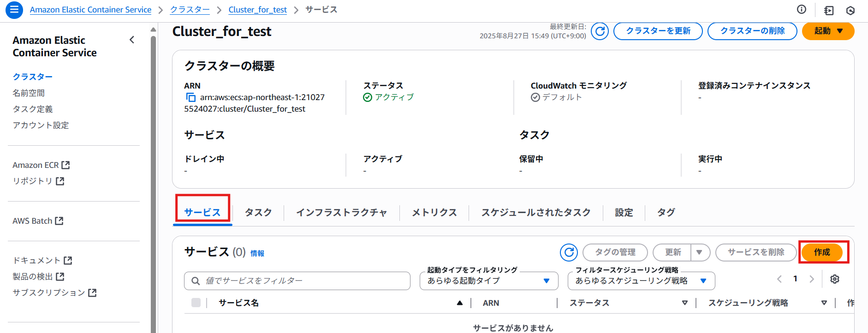Open external link icon for AWS Batch

click(x=59, y=221)
